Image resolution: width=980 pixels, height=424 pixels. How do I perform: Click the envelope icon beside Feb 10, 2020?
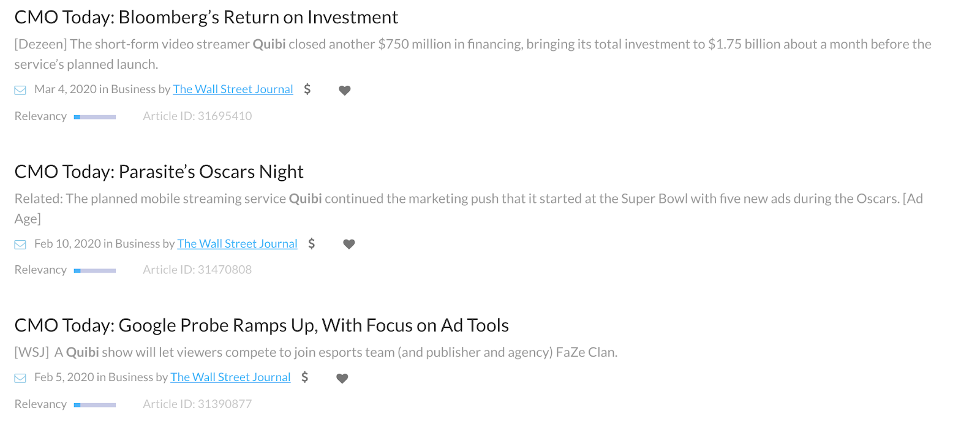click(x=20, y=244)
